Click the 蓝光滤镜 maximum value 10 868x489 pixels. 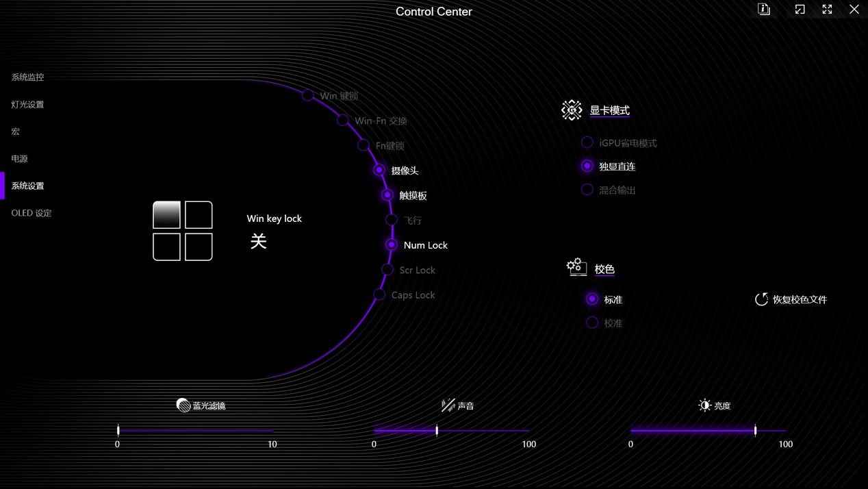tap(272, 444)
